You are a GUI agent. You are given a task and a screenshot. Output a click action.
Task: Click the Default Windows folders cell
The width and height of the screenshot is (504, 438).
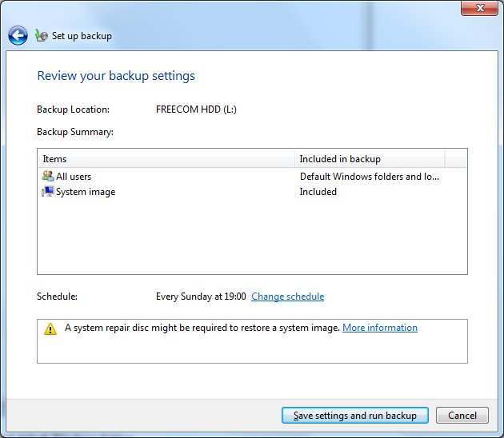pos(369,176)
